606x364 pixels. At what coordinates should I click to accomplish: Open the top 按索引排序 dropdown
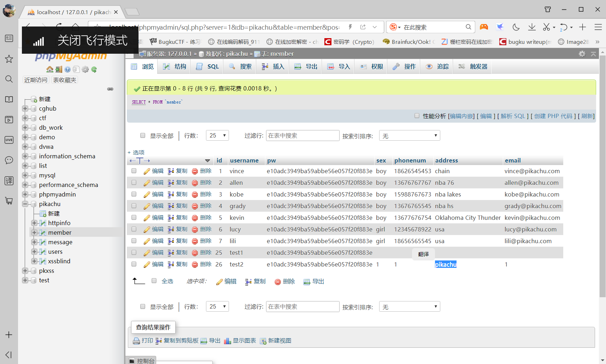click(410, 135)
